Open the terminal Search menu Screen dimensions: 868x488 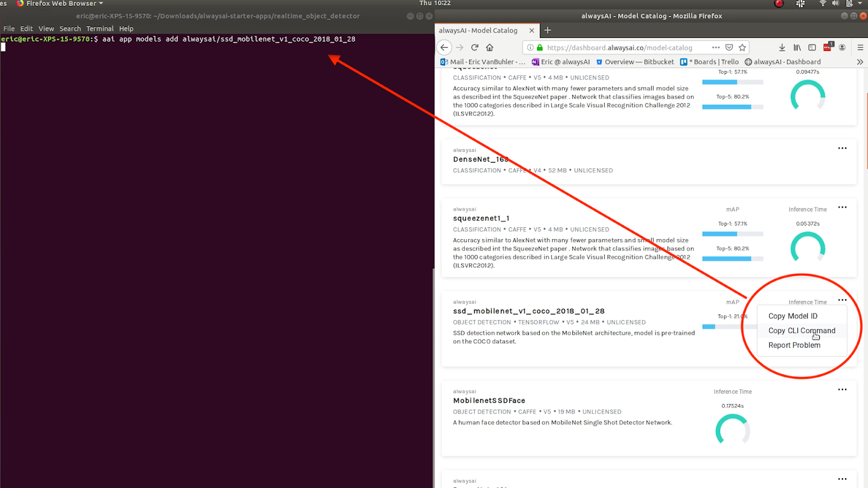70,29
